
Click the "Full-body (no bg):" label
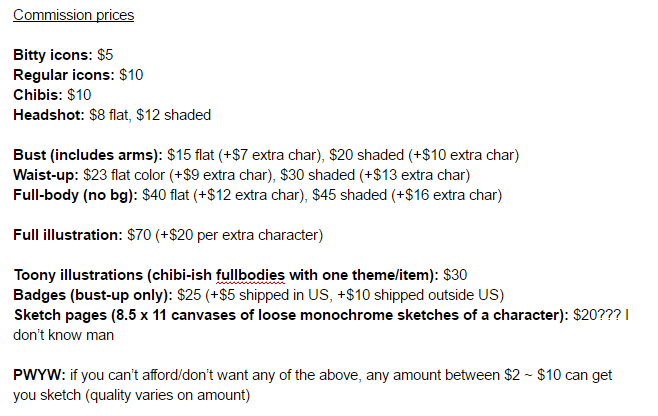pyautogui.click(x=75, y=195)
